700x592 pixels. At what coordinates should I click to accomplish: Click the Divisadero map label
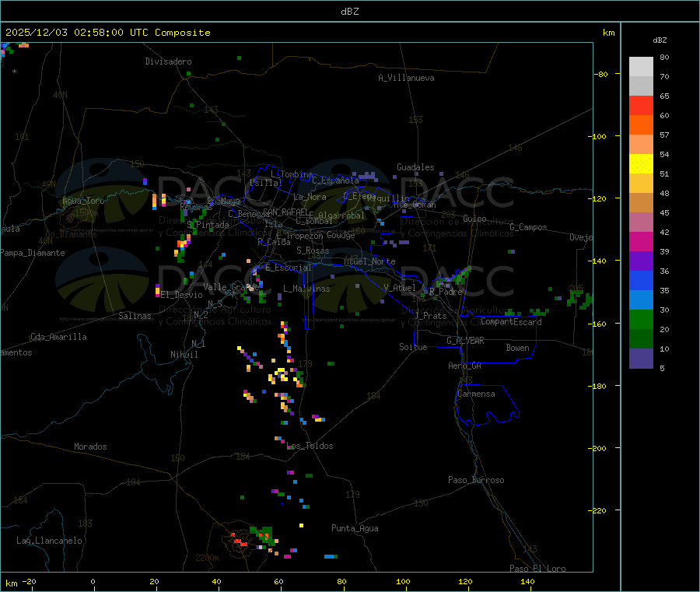168,61
